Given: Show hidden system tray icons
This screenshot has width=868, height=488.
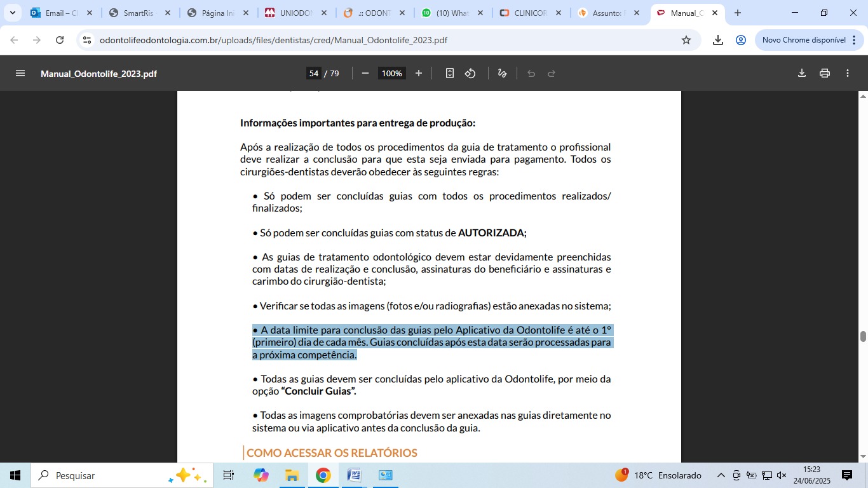Looking at the screenshot, I should tap(721, 475).
